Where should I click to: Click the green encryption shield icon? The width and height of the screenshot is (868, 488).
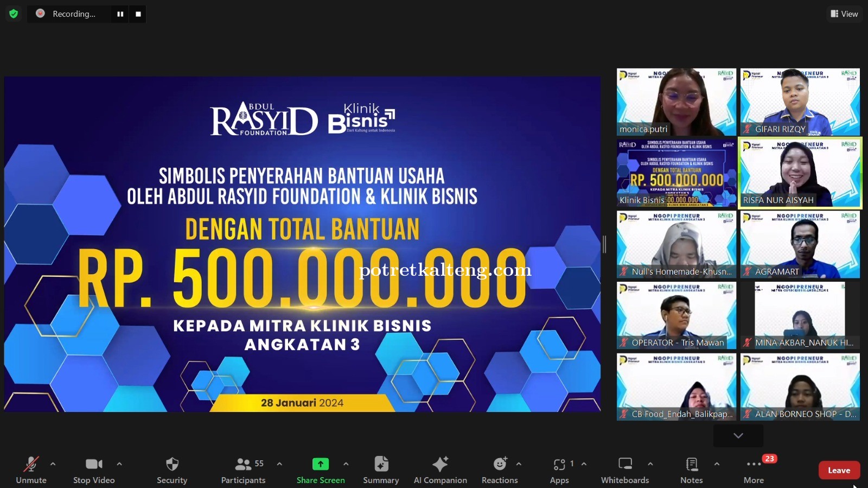14,14
